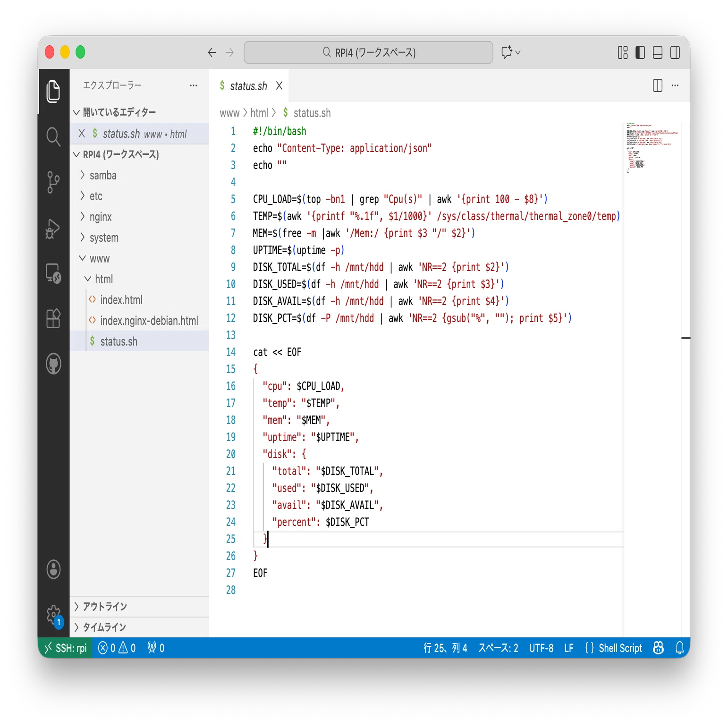Click www in the breadcrumb

(x=229, y=113)
